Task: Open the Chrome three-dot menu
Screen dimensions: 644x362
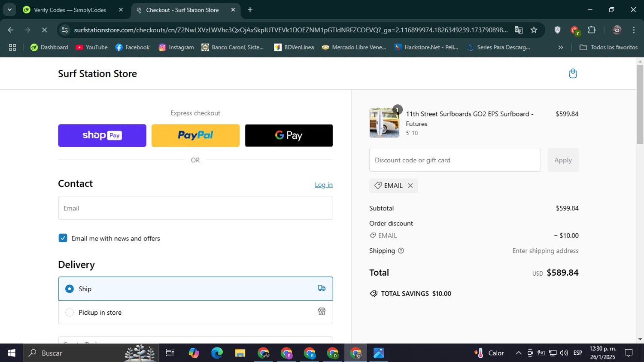Action: (634, 30)
